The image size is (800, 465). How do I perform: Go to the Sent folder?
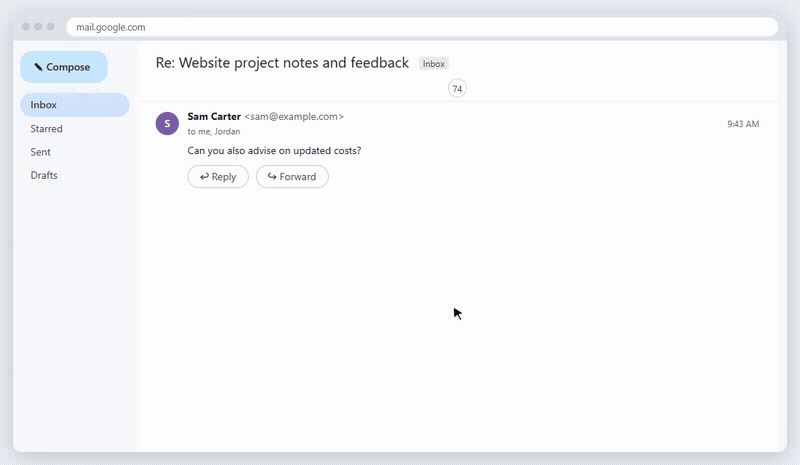(40, 152)
